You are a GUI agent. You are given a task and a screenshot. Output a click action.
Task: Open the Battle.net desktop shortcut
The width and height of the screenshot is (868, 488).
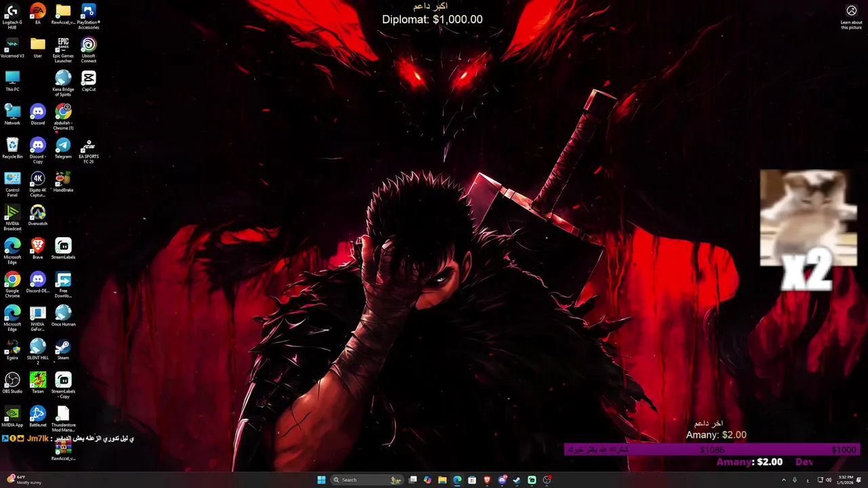pyautogui.click(x=38, y=416)
